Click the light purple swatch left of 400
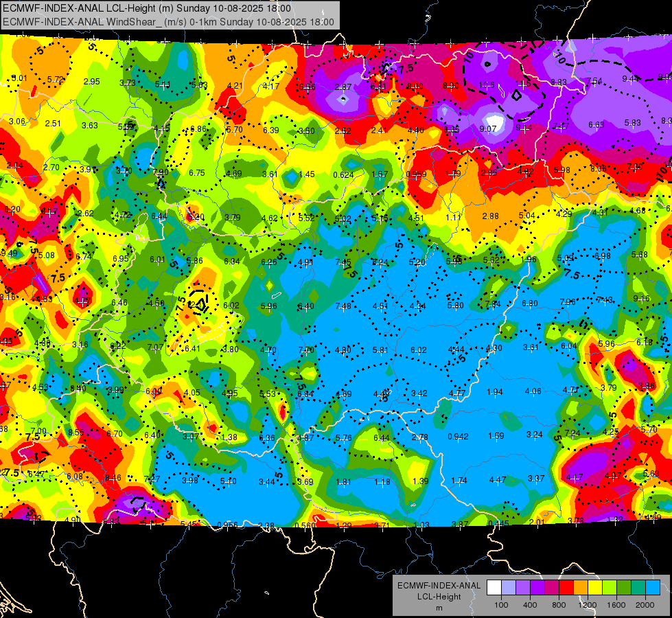 523,588
